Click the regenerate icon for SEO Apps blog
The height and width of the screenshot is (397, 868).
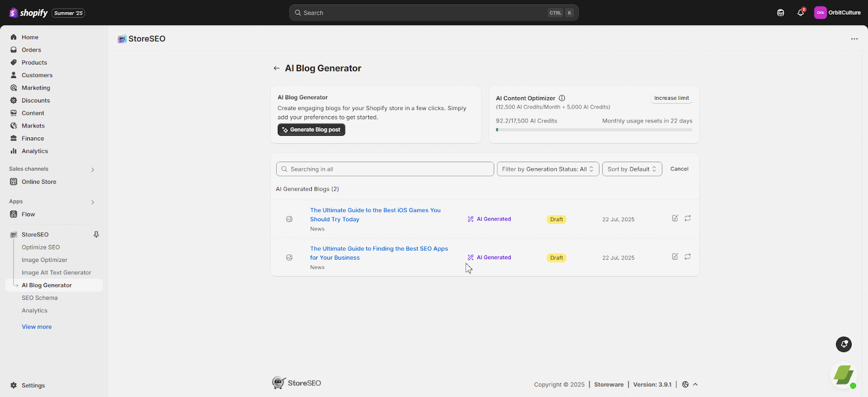[687, 257]
